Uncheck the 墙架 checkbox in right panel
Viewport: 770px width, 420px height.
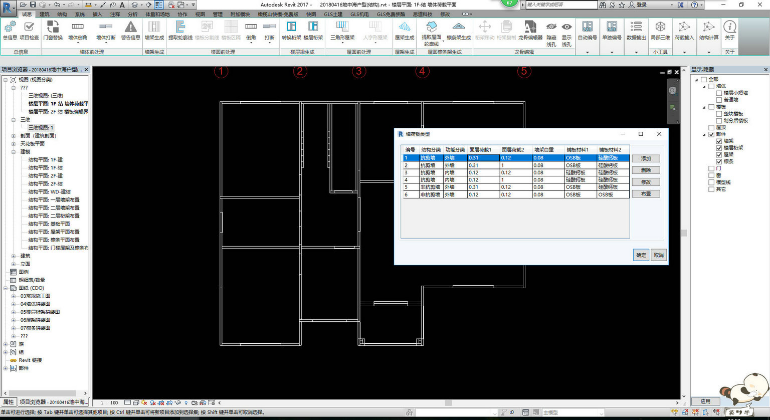(719, 141)
